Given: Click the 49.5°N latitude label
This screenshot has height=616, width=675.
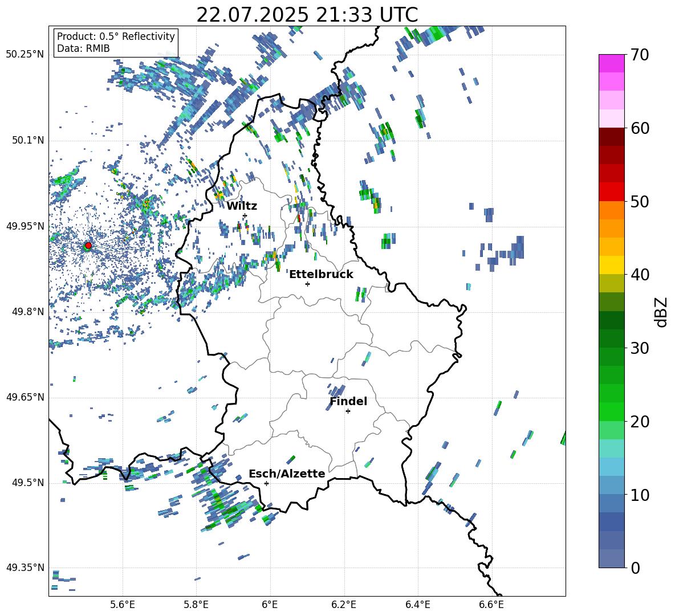Looking at the screenshot, I should pos(29,483).
